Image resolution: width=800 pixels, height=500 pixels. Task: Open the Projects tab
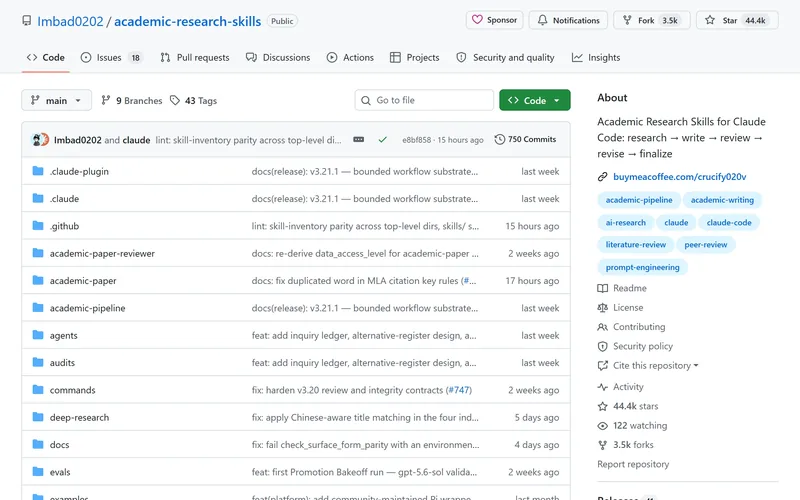(414, 57)
